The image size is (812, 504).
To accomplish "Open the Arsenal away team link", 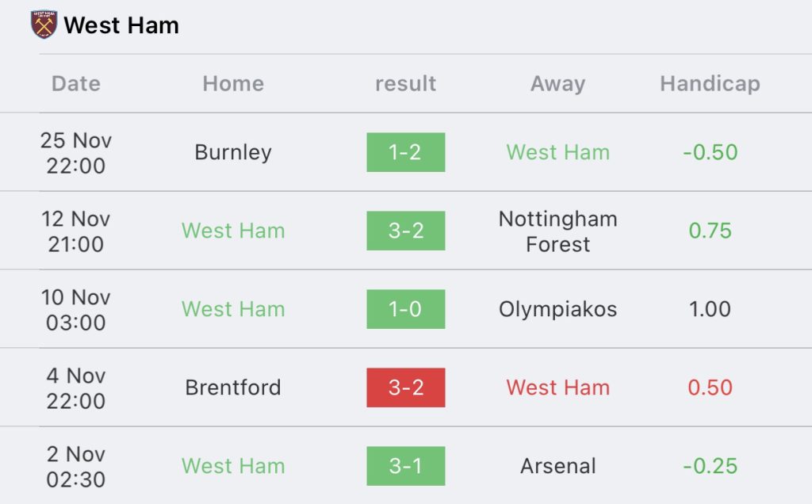I will coord(557,466).
